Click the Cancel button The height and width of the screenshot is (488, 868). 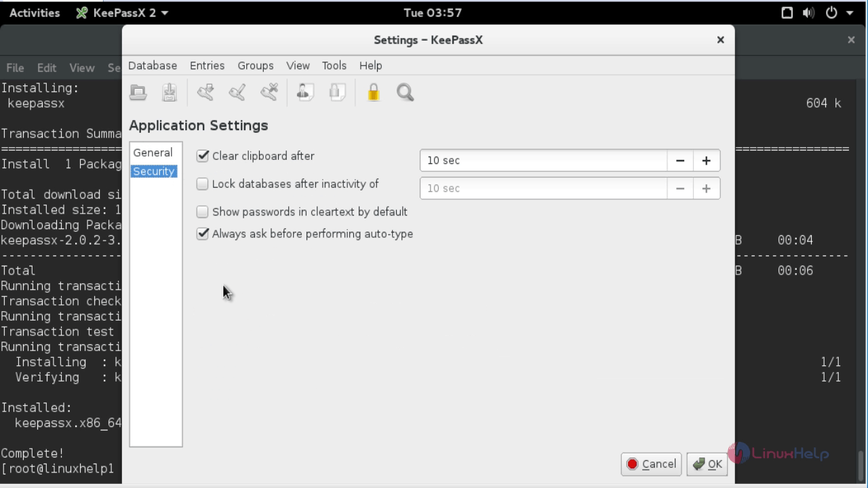click(x=651, y=464)
